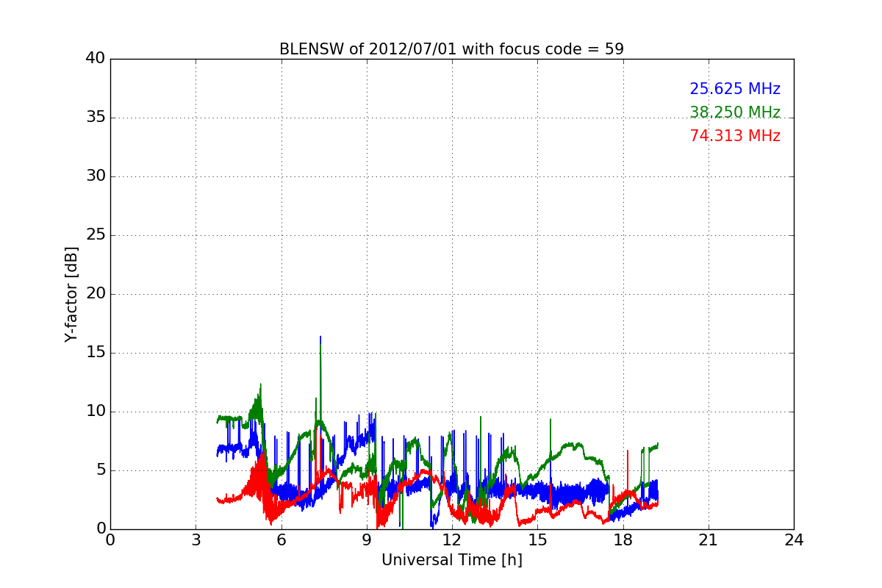Screen dimensions: 882x588
Task: Click the y-axis tick label '35'
Action: pos(96,118)
